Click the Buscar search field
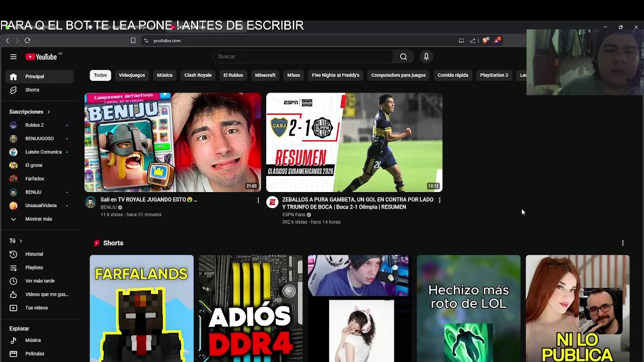Viewport: 644px width, 362px height. (303, 57)
